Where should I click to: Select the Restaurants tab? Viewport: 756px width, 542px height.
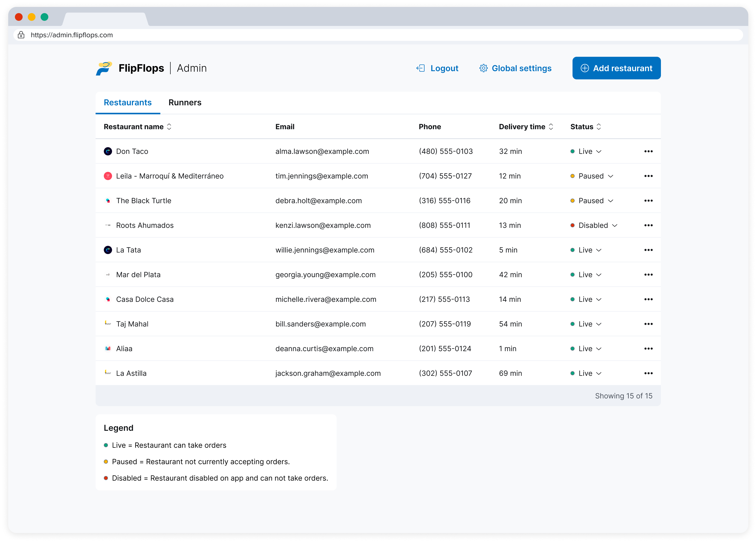tap(127, 102)
